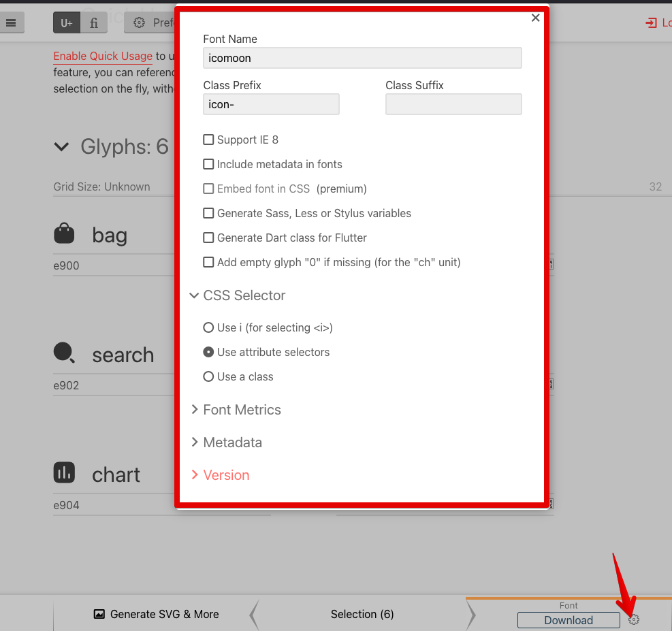Click the chart glyph name
Screen dimensions: 672x631
[116, 474]
